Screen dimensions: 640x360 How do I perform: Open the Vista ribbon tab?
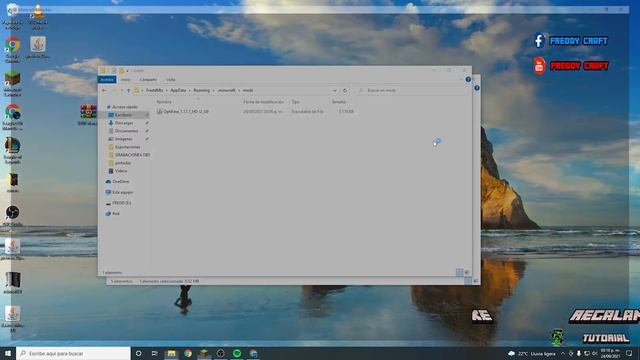click(x=171, y=80)
